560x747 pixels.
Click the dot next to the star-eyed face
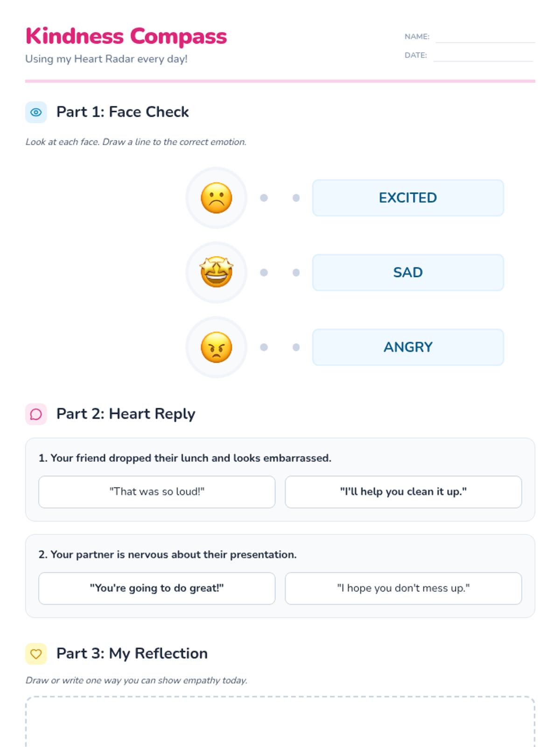click(x=264, y=273)
